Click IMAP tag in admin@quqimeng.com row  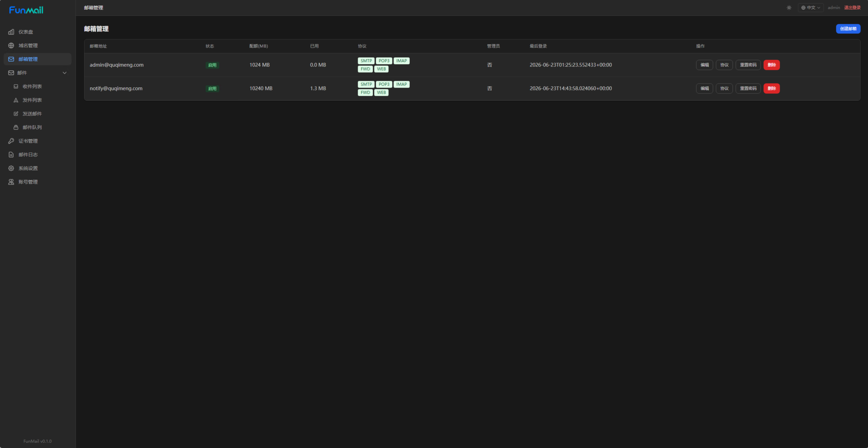(401, 61)
